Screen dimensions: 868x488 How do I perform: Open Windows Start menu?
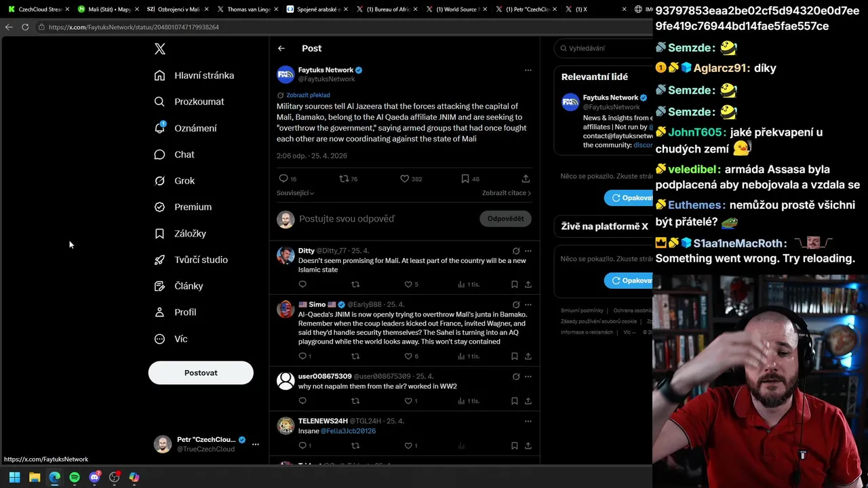tap(14, 477)
